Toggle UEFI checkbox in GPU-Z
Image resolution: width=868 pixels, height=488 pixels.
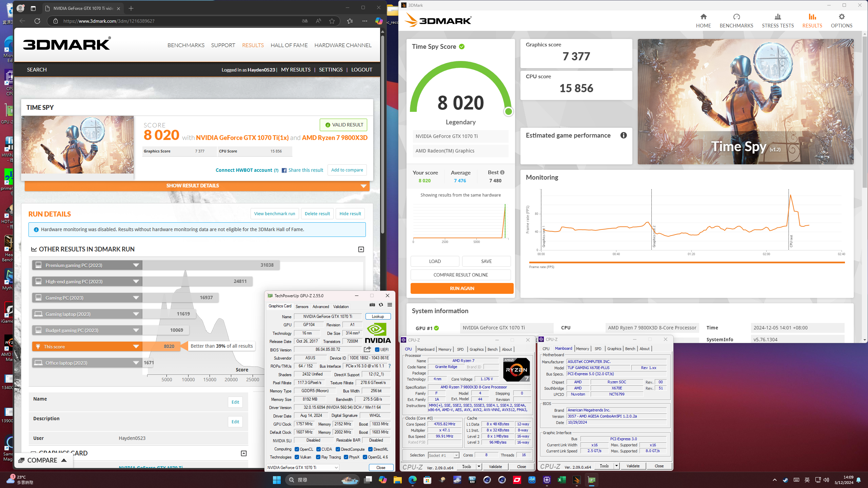(377, 350)
